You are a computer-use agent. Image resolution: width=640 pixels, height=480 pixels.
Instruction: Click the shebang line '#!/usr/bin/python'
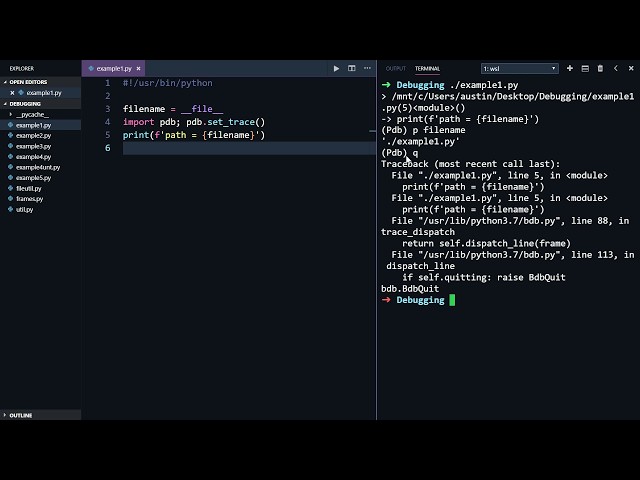click(x=167, y=83)
